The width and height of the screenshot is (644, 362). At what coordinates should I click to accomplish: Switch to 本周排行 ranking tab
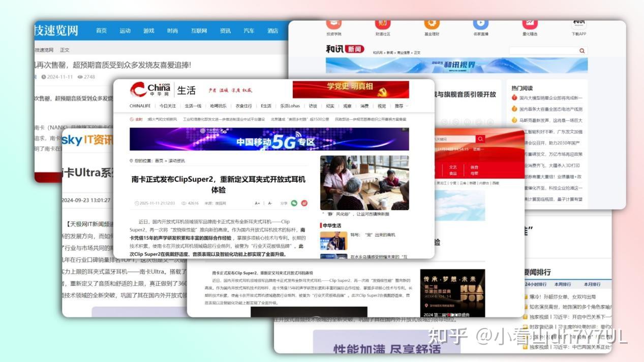click(563, 285)
